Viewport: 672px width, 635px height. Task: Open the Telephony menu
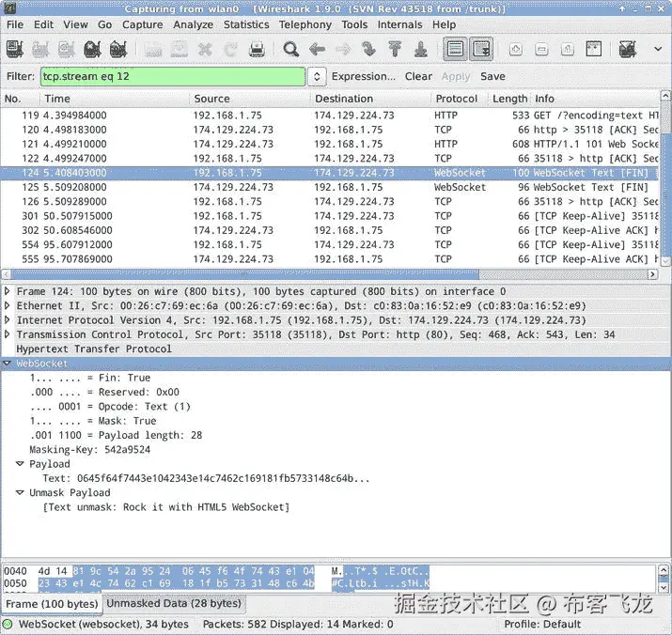click(x=305, y=24)
